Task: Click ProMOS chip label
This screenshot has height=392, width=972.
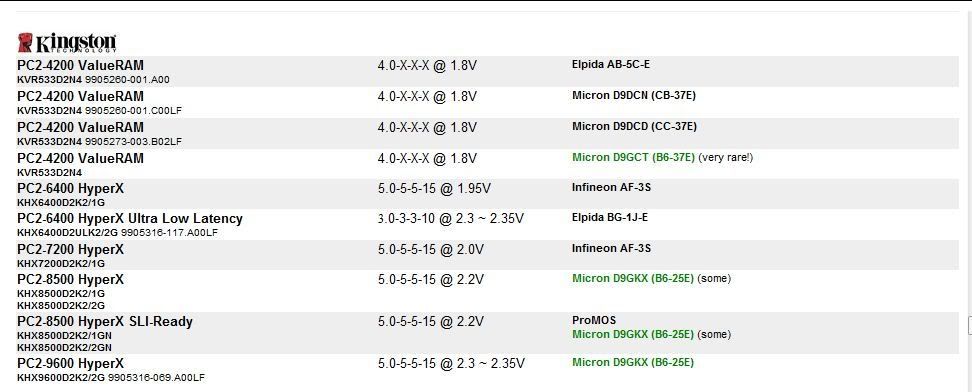Action: tap(594, 321)
